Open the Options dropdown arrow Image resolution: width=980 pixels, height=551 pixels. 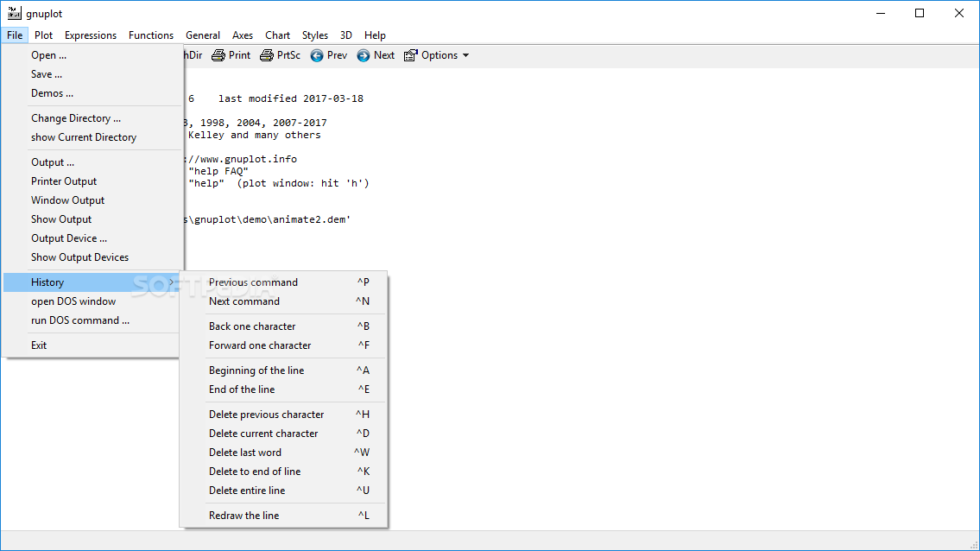465,55
